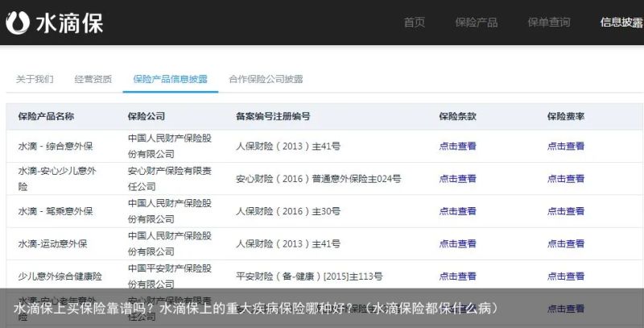Click the 水滴保 water drop logo

18,23
